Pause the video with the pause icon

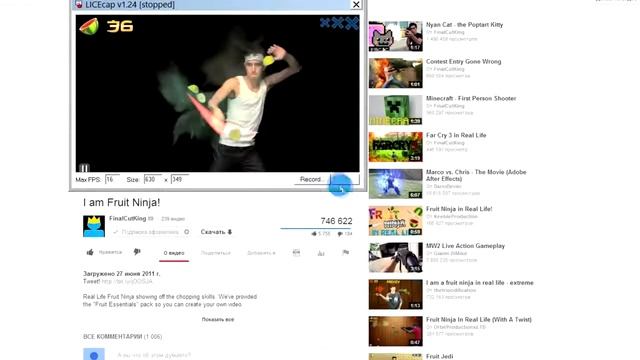pyautogui.click(x=84, y=168)
